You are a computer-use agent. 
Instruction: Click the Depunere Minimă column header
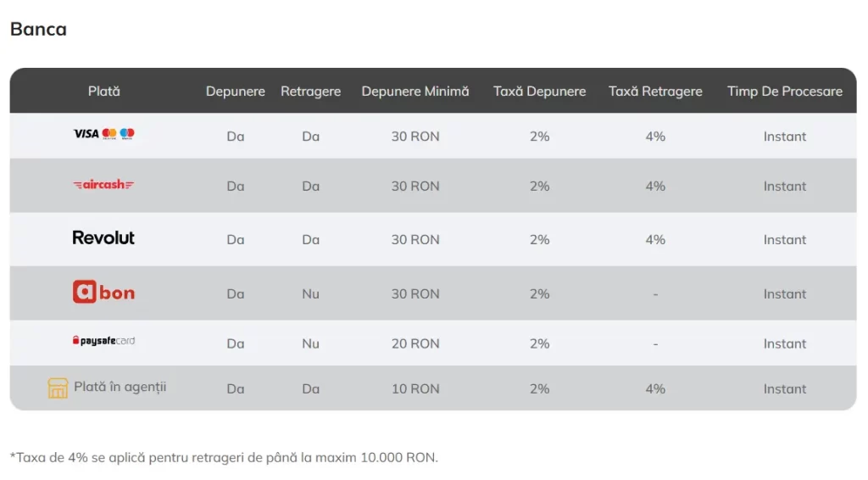click(x=415, y=92)
